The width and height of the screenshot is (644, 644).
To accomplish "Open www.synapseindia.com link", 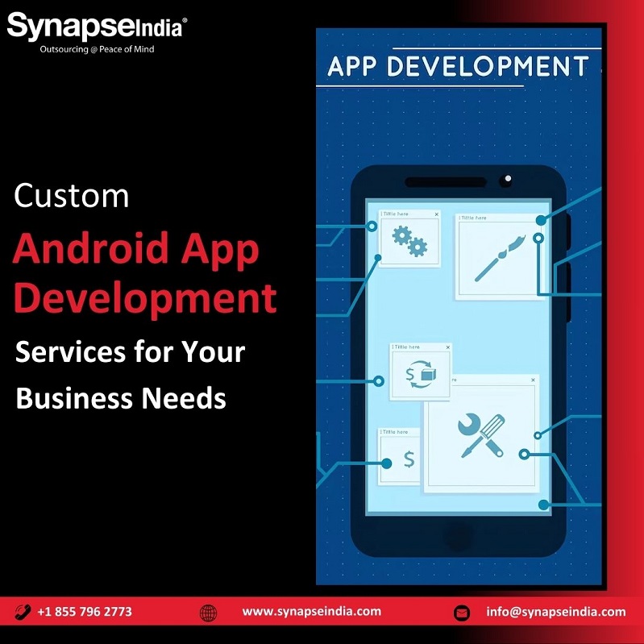I will 312,611.
